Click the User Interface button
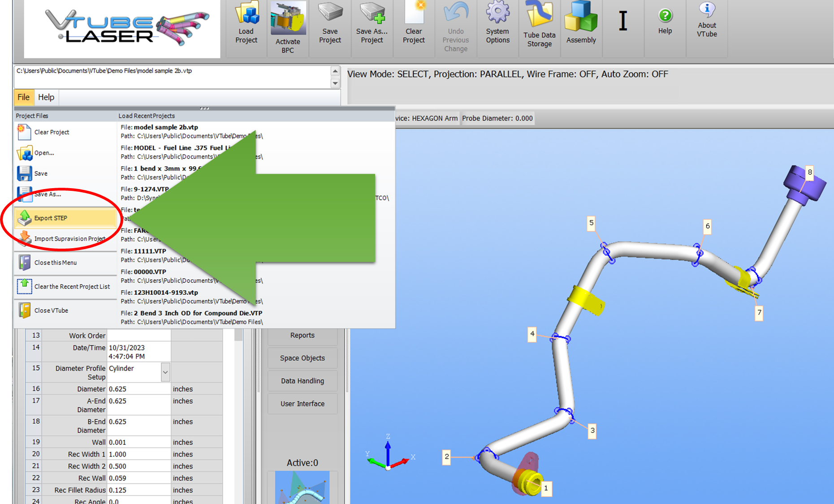The width and height of the screenshot is (834, 504). 302,404
